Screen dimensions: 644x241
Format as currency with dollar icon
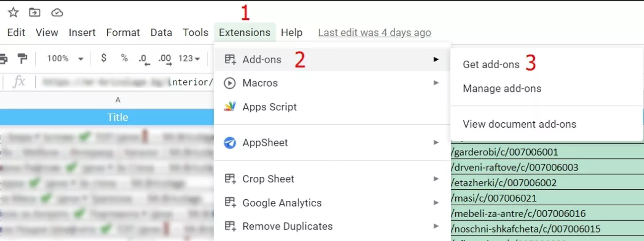[103, 58]
